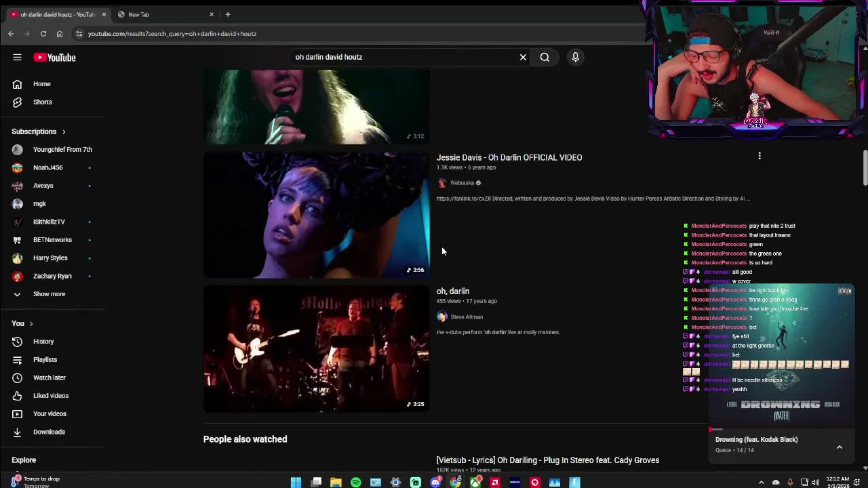
Task: Open the Nebraska channel link
Action: [462, 183]
